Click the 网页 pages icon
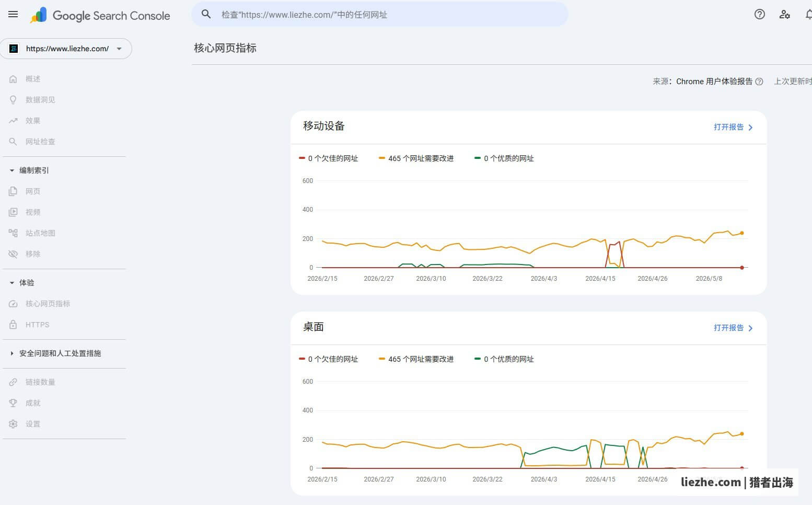This screenshot has height=505, width=812. 13,191
